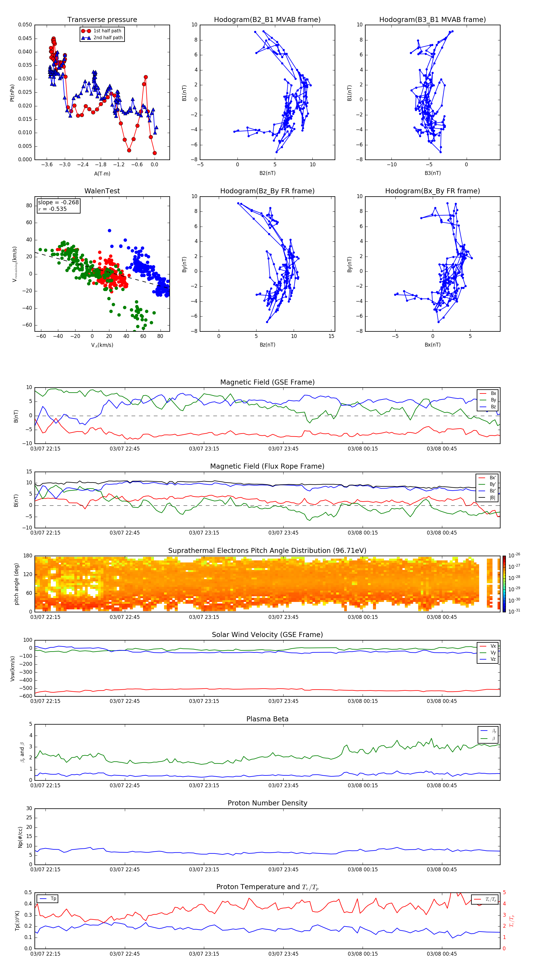Click the 'Tp(10^6K)' axis label

(17, 921)
